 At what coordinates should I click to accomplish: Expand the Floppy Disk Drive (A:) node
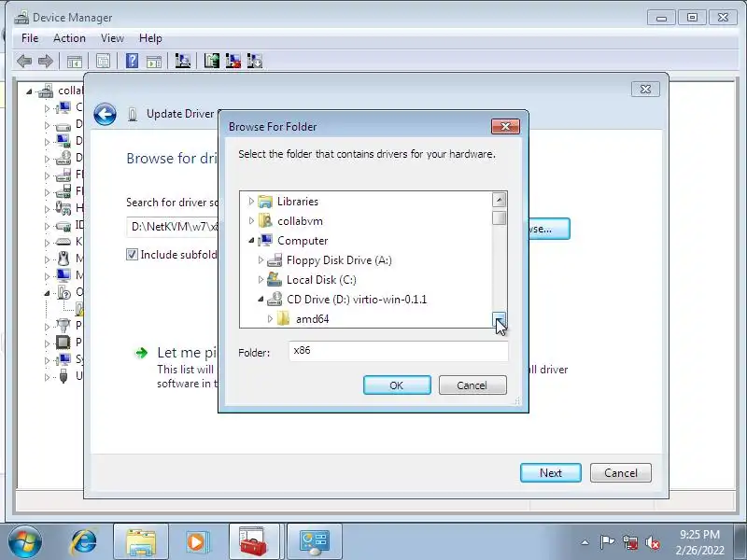click(261, 260)
